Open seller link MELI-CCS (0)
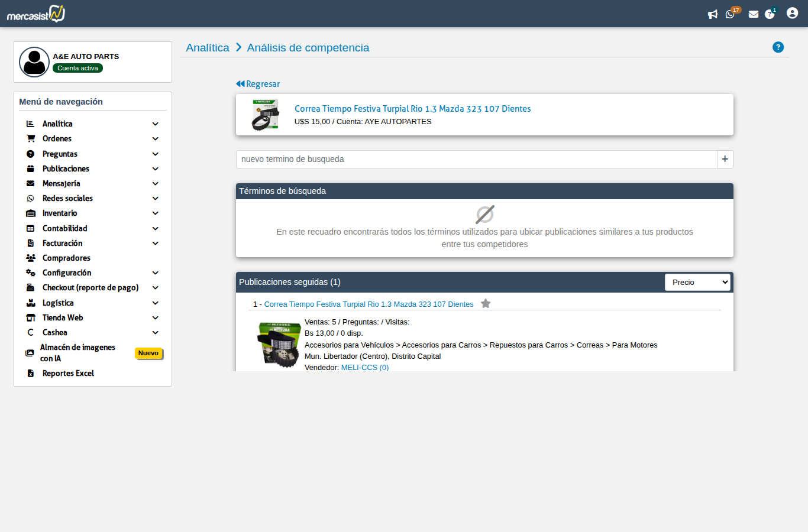Screen dimensions: 808x532 (x=365, y=368)
